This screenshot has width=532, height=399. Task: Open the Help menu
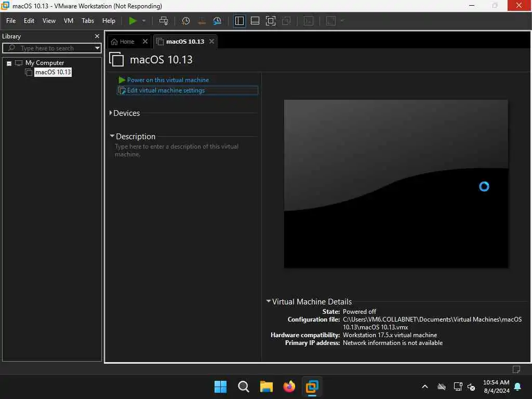pyautogui.click(x=109, y=21)
